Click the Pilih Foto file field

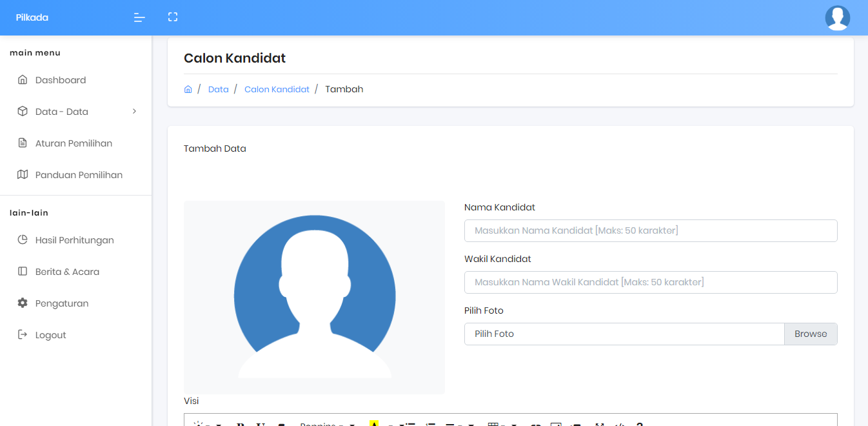point(624,334)
